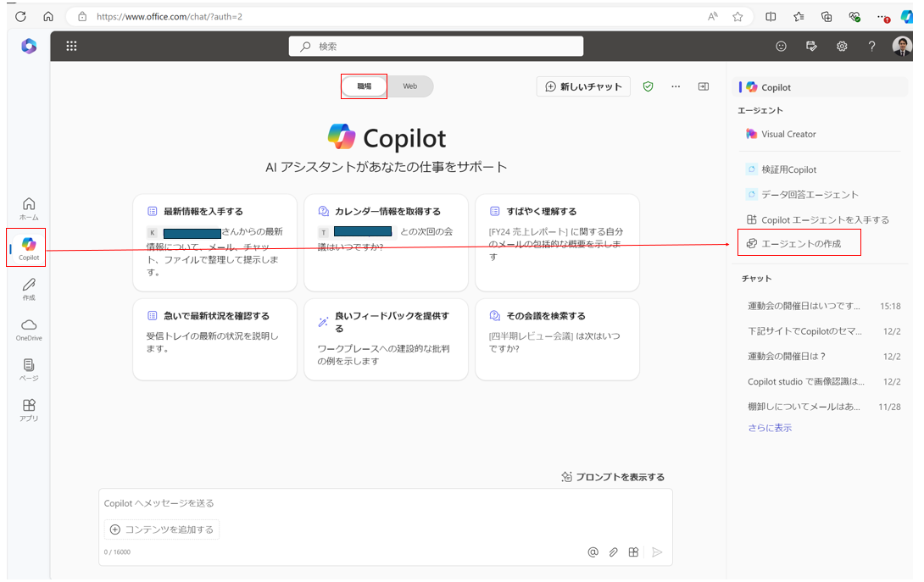Open Copilot sidebar icon in browser toolbar
The image size is (924, 582).
[907, 16]
